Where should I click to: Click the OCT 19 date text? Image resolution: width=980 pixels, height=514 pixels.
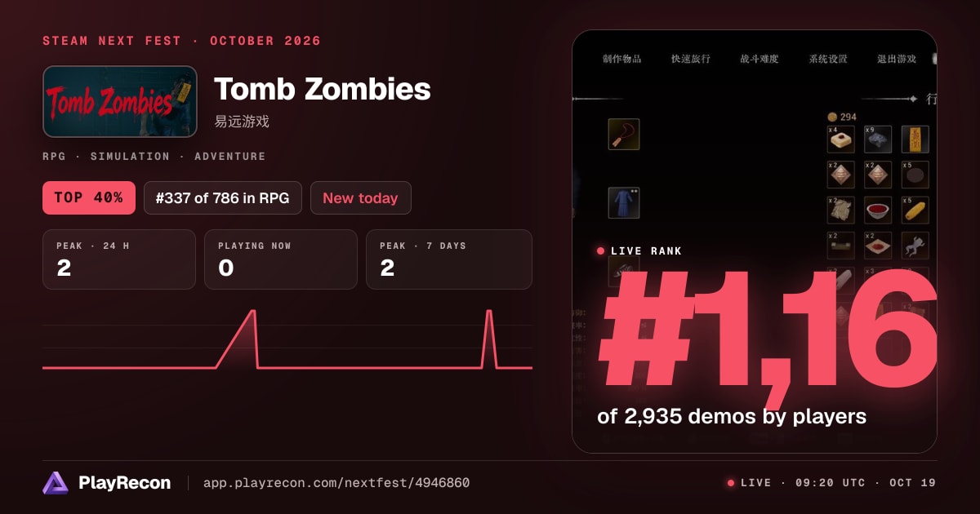pyautogui.click(x=912, y=483)
